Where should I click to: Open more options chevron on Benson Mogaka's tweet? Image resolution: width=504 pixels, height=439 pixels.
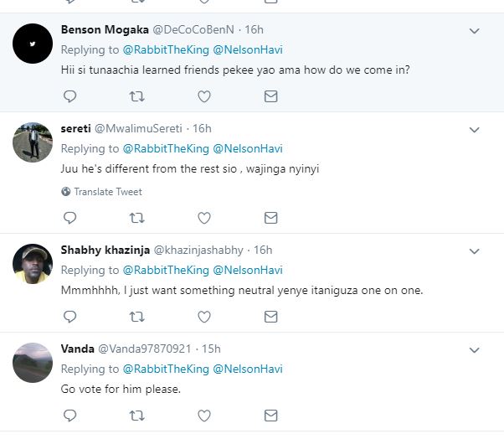pyautogui.click(x=475, y=31)
